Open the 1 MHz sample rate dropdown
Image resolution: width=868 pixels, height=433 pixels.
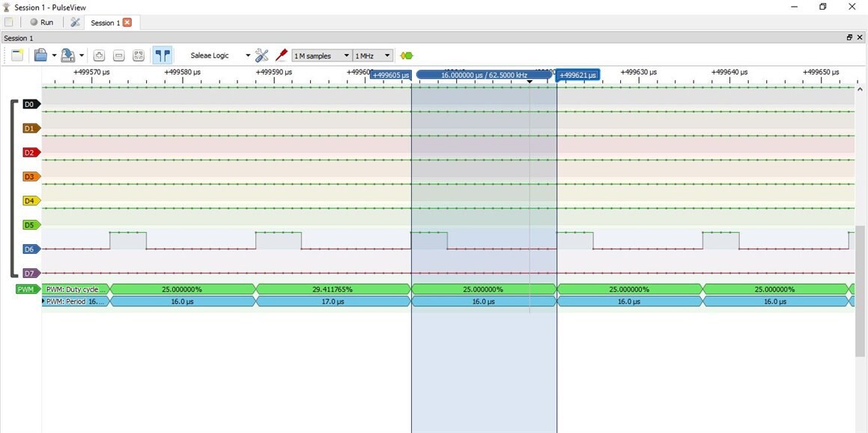click(x=372, y=56)
